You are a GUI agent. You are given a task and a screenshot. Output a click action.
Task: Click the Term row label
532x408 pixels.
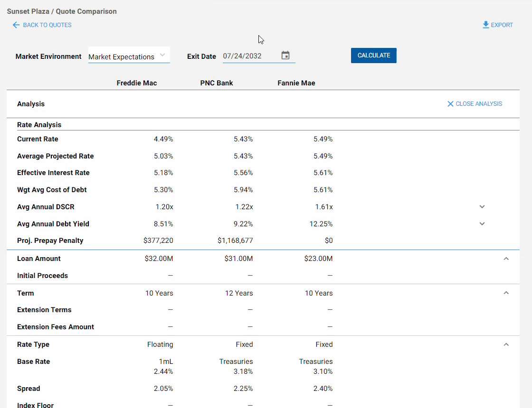click(x=26, y=293)
